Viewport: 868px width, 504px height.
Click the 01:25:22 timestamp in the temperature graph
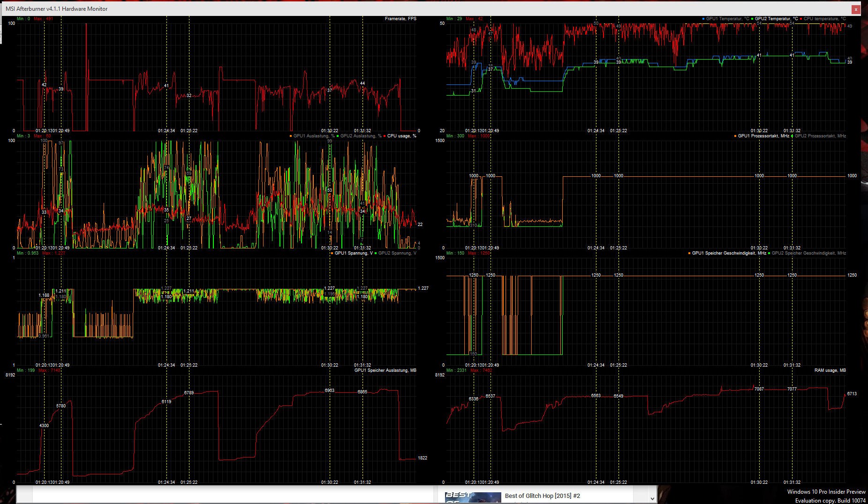point(619,131)
